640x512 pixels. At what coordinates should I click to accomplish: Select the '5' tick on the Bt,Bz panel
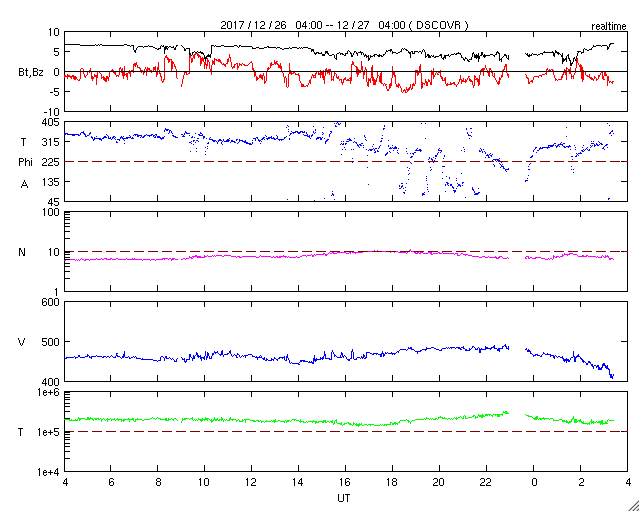point(57,52)
